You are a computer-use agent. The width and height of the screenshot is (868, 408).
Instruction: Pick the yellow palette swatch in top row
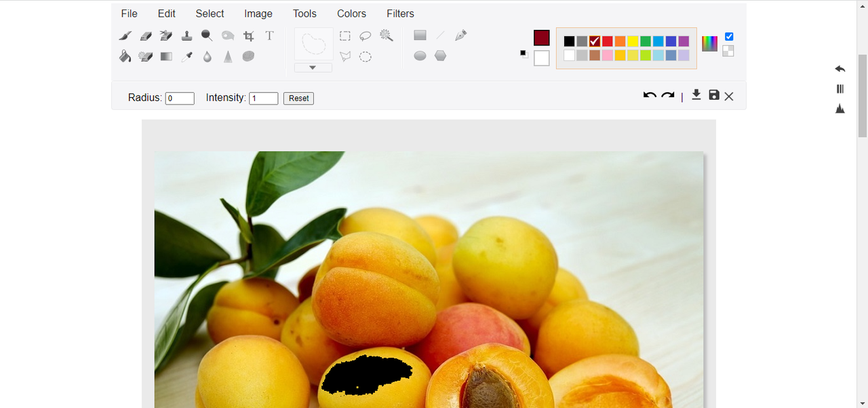coord(633,41)
